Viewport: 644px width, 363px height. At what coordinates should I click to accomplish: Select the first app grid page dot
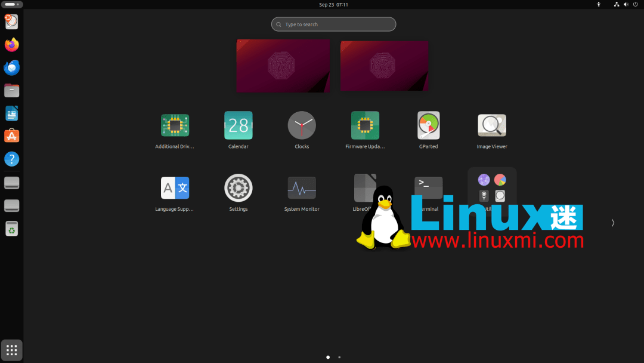pyautogui.click(x=328, y=357)
